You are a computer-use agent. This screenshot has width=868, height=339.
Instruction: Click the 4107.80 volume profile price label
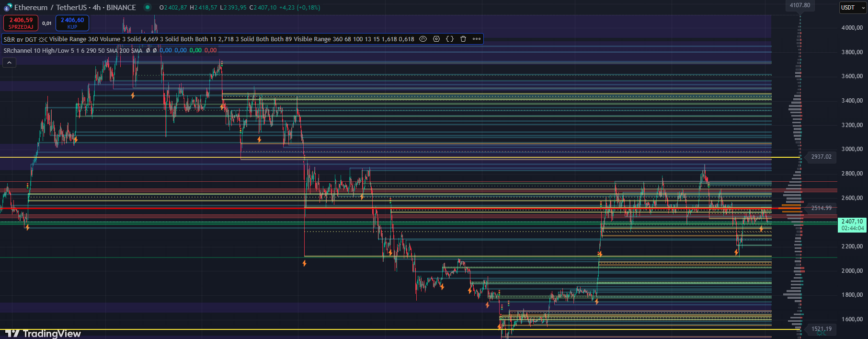(800, 5)
